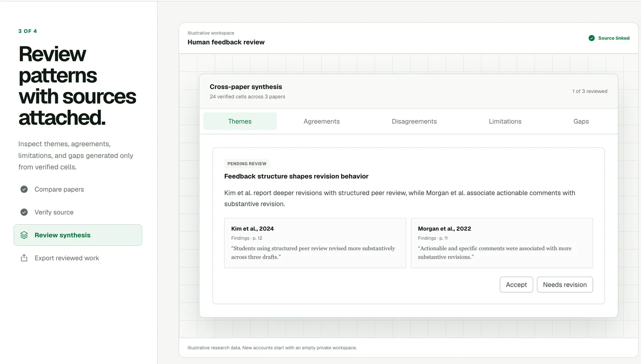Click the Morgan et al. quote about actionable comments

(494, 253)
